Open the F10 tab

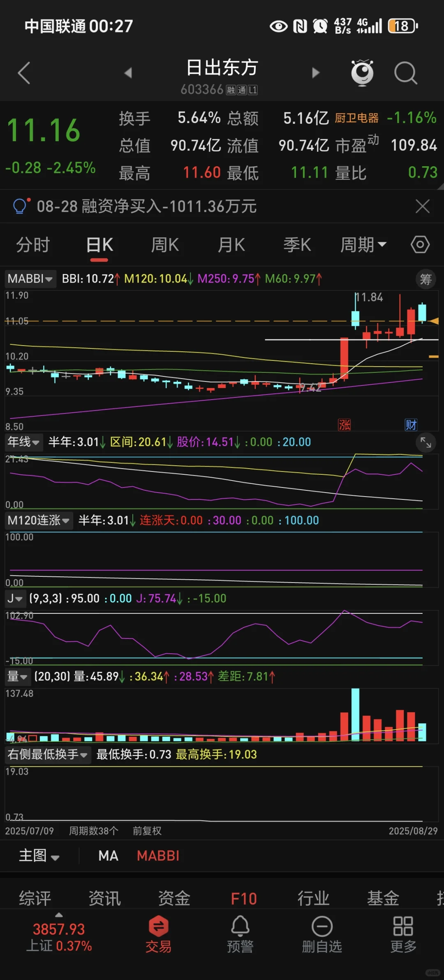pyautogui.click(x=244, y=899)
